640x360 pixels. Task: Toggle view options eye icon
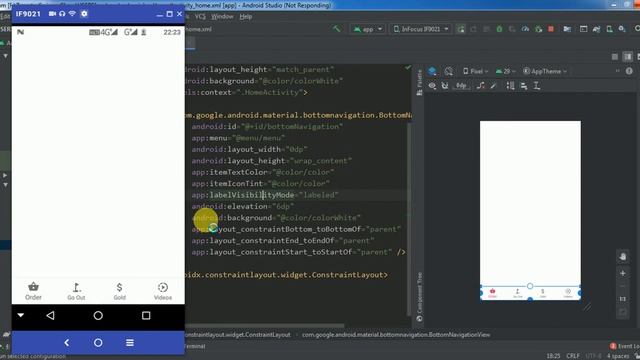click(432, 86)
